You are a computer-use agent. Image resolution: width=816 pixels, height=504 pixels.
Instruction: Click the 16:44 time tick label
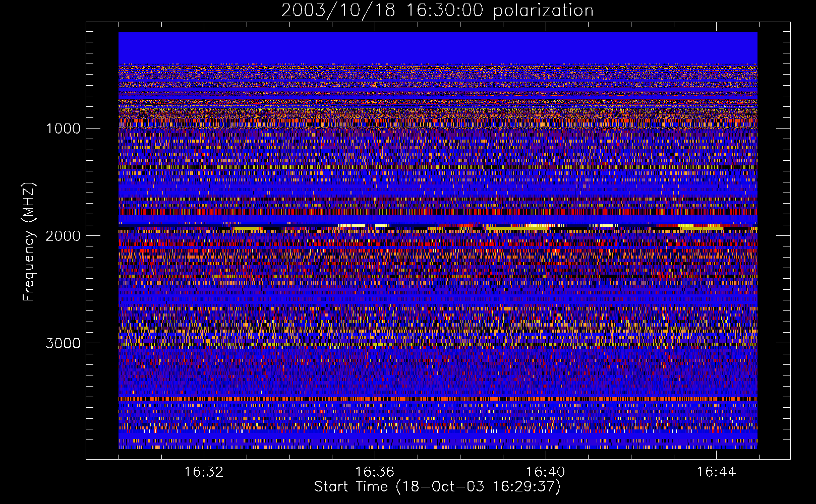tap(717, 472)
